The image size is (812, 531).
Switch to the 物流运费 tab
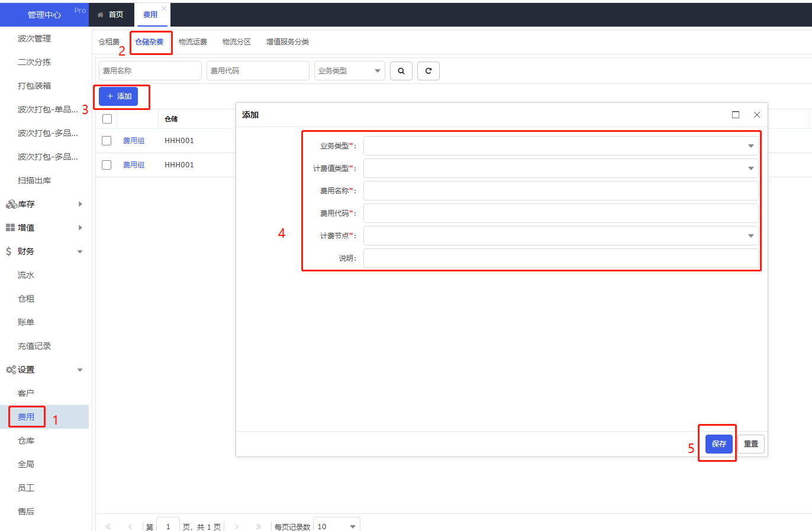point(193,42)
